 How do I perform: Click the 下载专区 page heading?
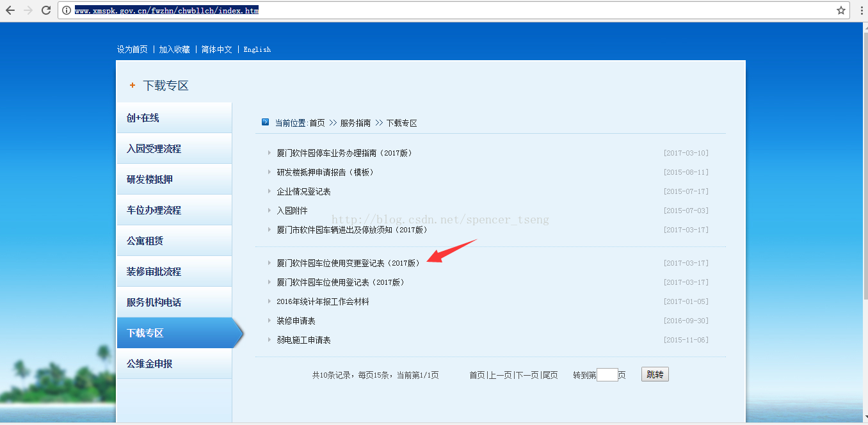click(166, 86)
